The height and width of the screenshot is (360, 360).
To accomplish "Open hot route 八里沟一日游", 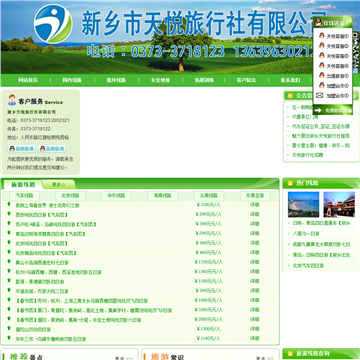I will coord(306,234).
